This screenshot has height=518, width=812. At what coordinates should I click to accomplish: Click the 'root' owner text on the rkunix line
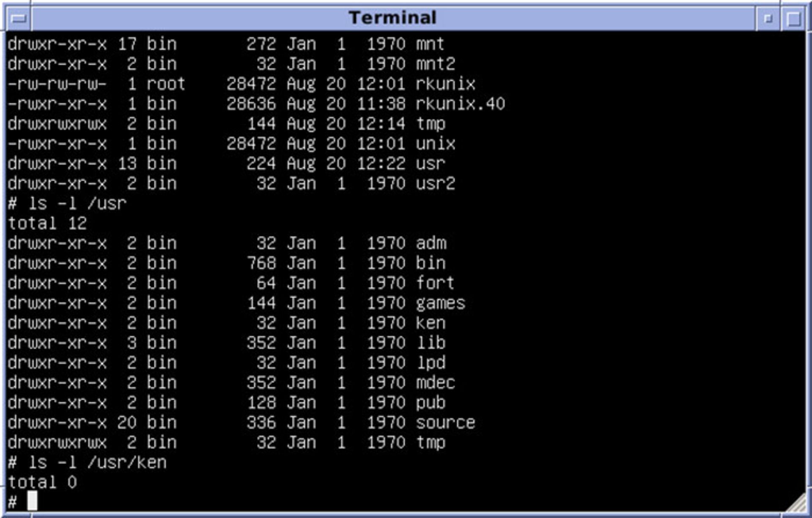[x=166, y=84]
